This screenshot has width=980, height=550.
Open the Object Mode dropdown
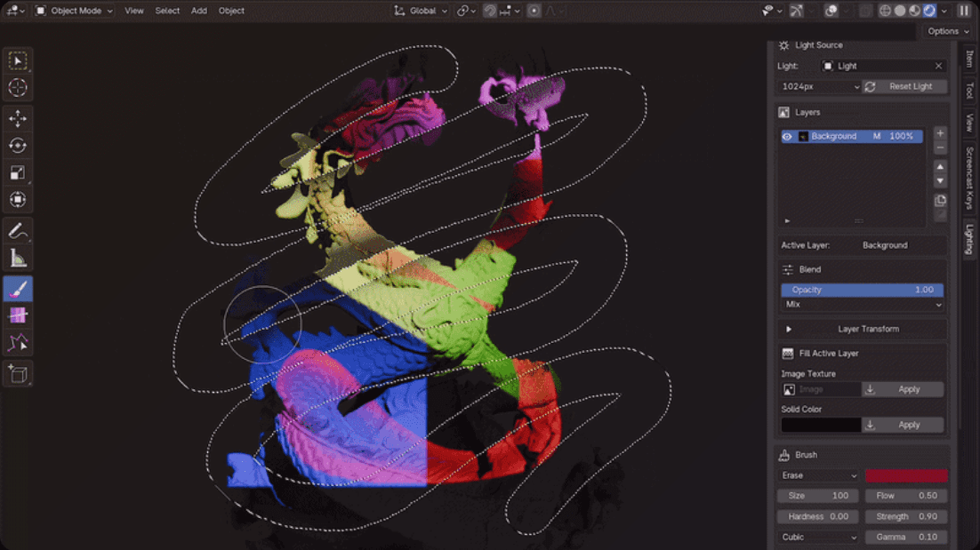(73, 10)
